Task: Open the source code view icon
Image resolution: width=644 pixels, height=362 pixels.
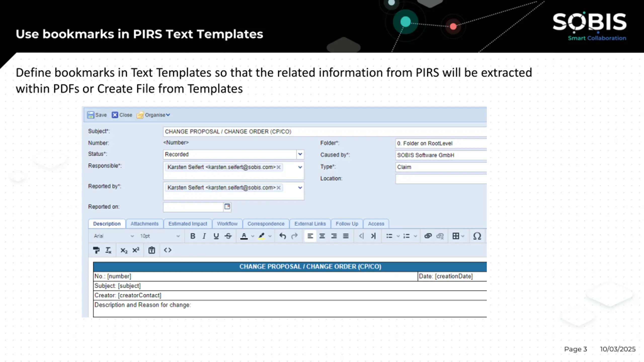Action: [x=168, y=250]
